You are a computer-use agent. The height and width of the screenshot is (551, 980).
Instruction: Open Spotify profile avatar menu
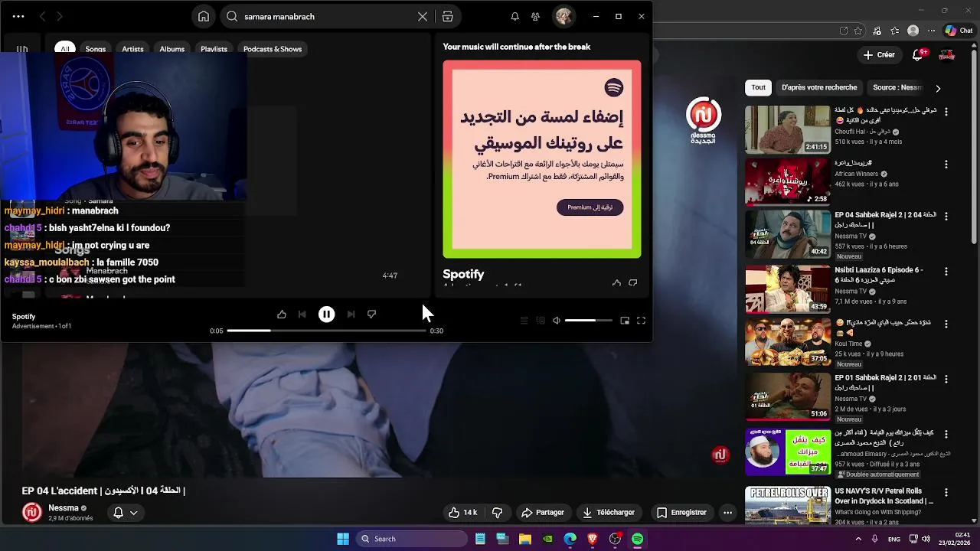pyautogui.click(x=563, y=16)
